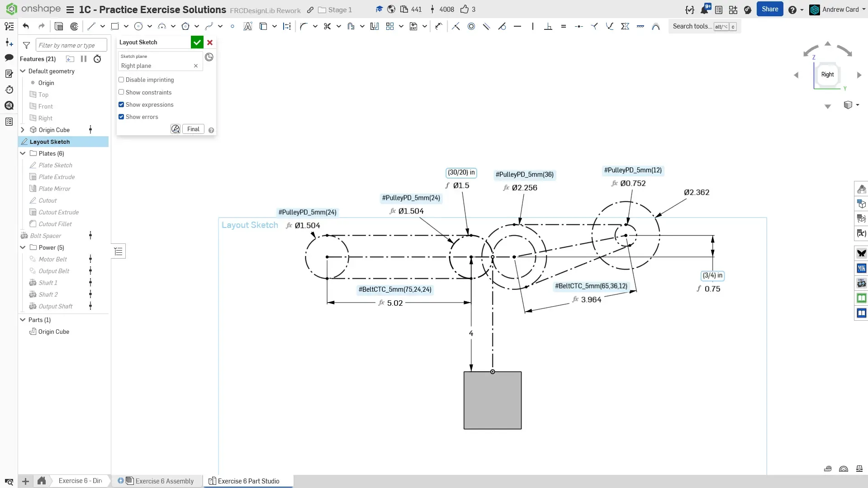Select the Trim scissors tool
This screenshot has height=488, width=868.
[x=327, y=26]
